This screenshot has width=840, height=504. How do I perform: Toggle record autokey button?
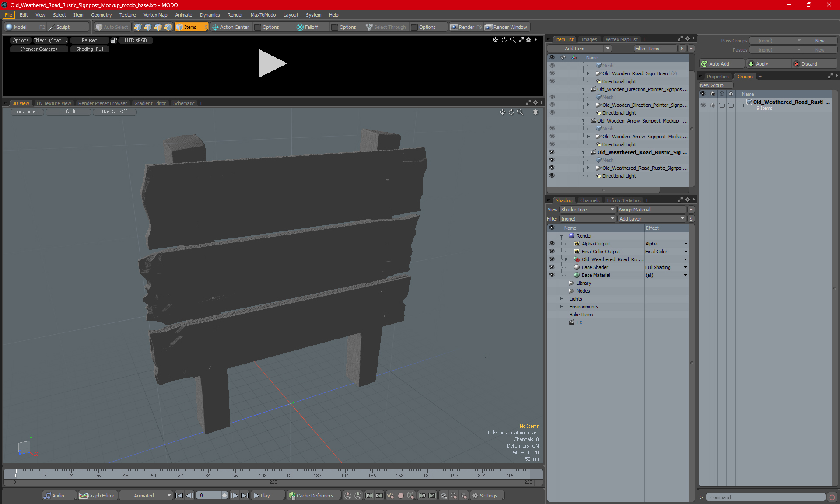[x=400, y=496]
